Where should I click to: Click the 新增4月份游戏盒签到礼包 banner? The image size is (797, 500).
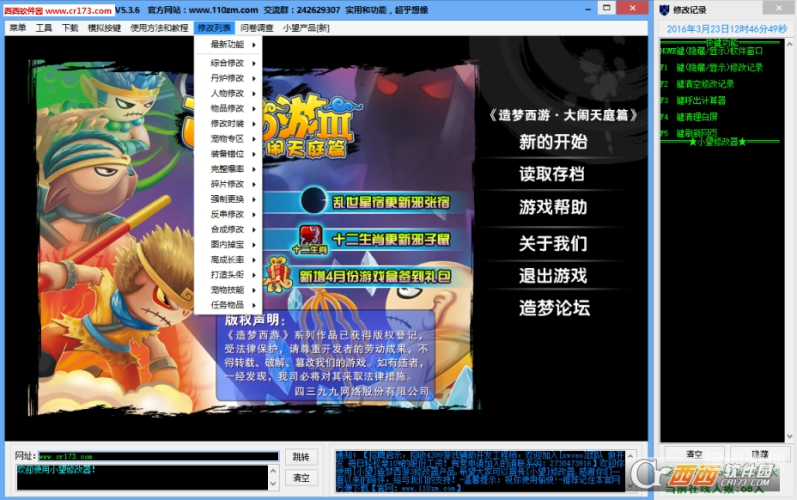click(375, 276)
